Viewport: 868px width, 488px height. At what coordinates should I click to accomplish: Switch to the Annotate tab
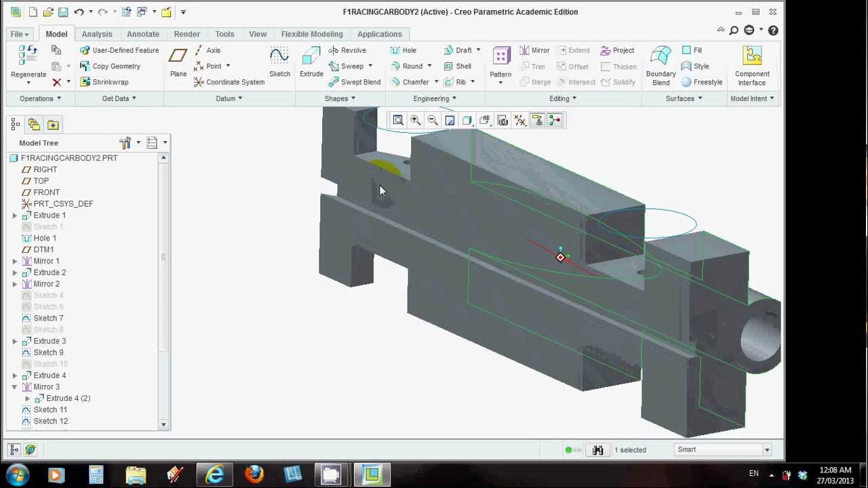tap(143, 34)
